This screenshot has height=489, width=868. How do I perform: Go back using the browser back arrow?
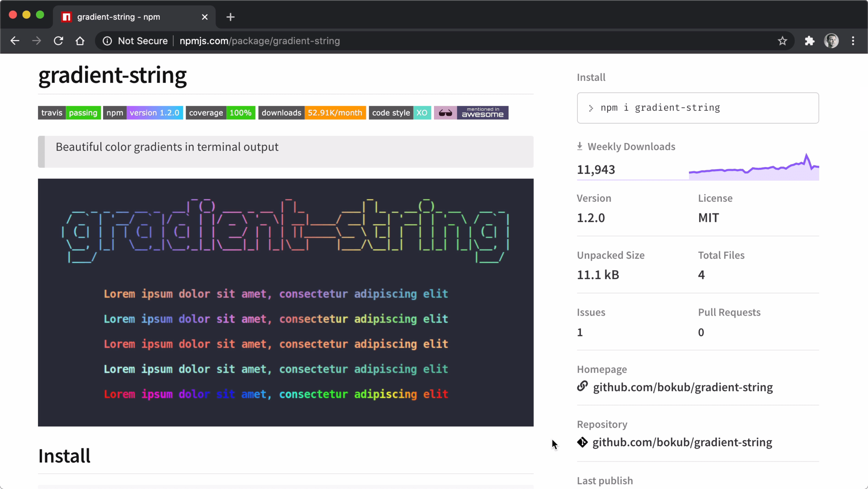[15, 41]
